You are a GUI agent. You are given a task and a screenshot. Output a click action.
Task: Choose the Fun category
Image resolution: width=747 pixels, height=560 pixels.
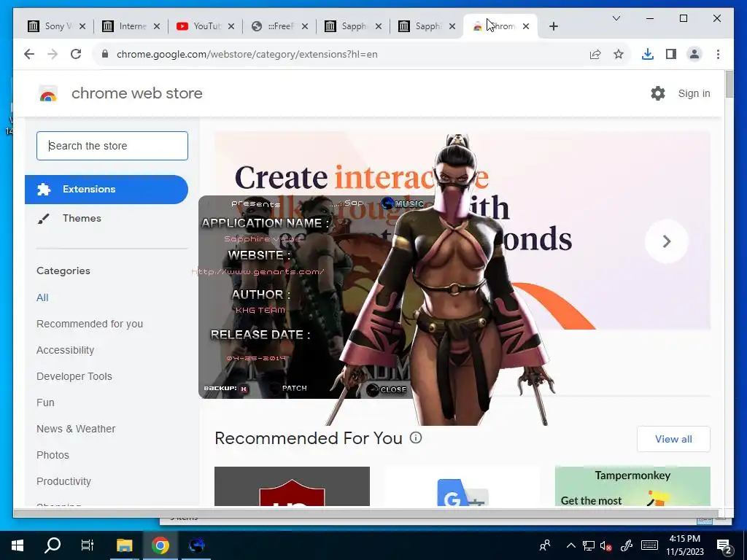(x=45, y=402)
